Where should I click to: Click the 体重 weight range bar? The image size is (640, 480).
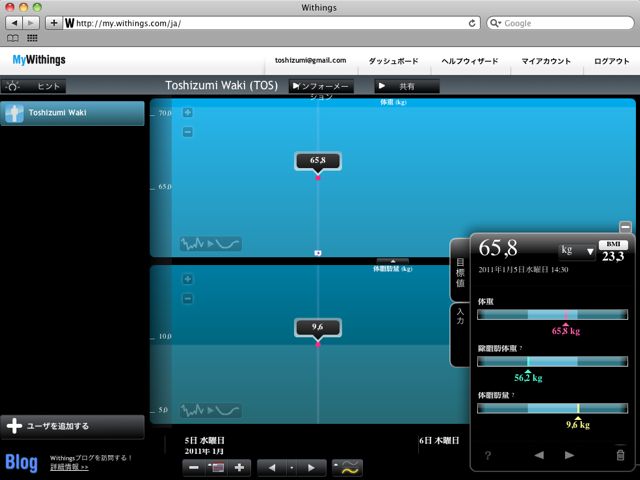(x=552, y=314)
